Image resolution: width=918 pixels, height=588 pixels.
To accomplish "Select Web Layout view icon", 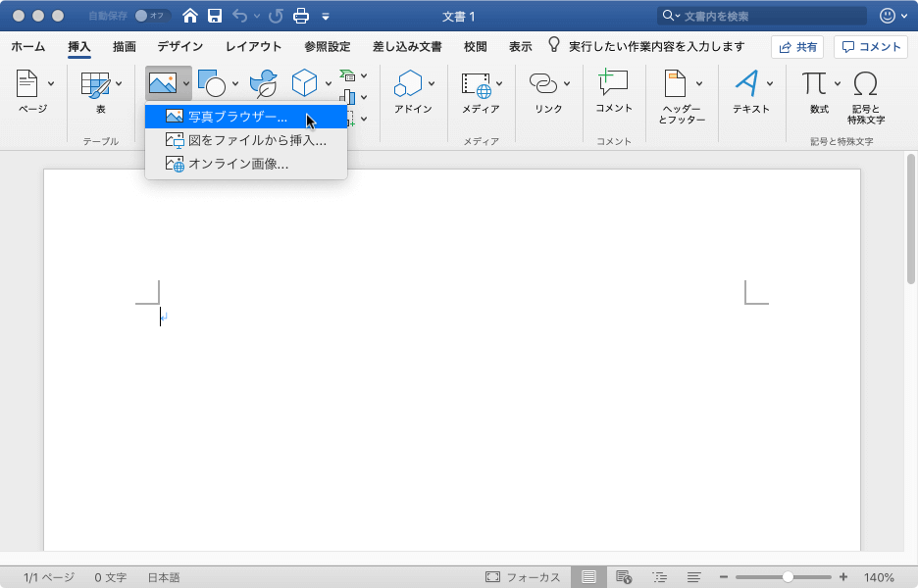I will pyautogui.click(x=624, y=577).
